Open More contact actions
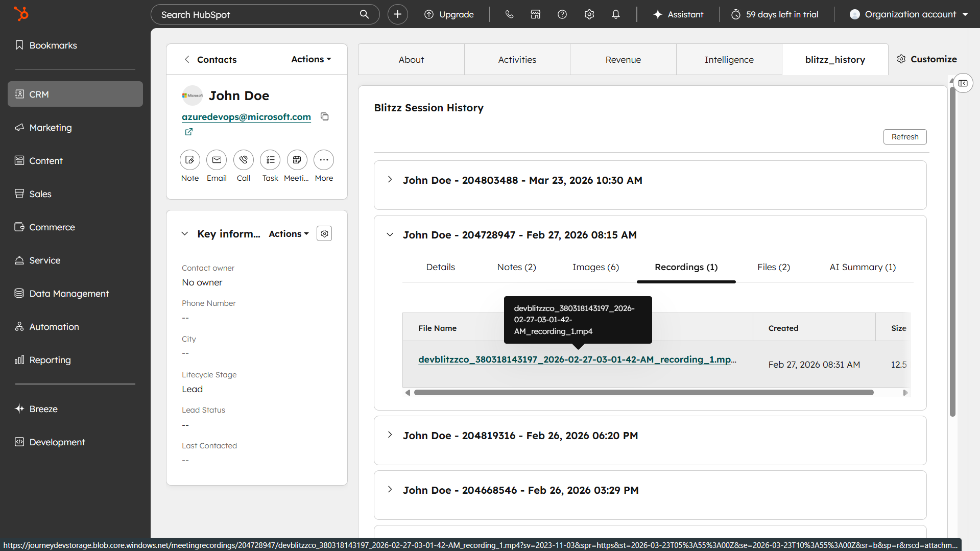 pos(324,160)
